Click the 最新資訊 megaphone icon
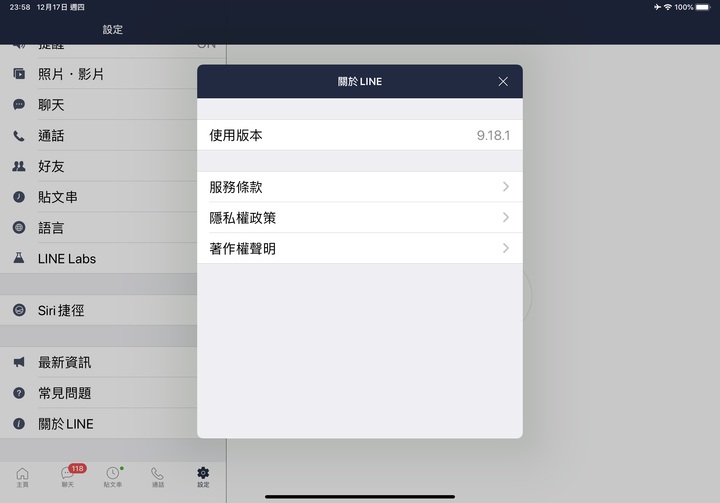The width and height of the screenshot is (720, 503). pos(19,362)
